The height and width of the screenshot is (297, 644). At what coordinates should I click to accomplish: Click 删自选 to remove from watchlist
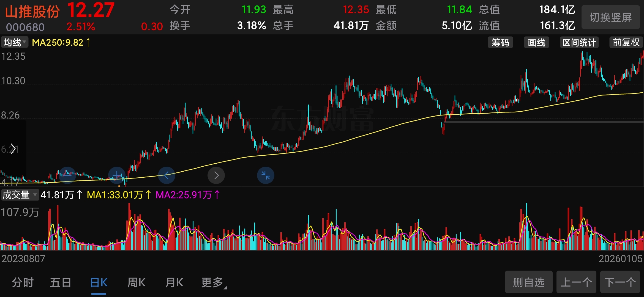[x=528, y=282]
